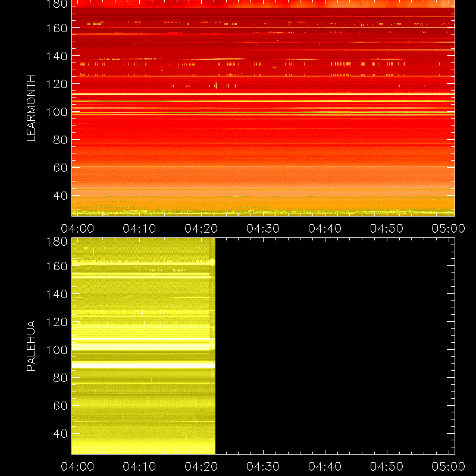The image size is (476, 476).
Task: Click the 180 tick label on Palehua axis
Action: point(57,242)
